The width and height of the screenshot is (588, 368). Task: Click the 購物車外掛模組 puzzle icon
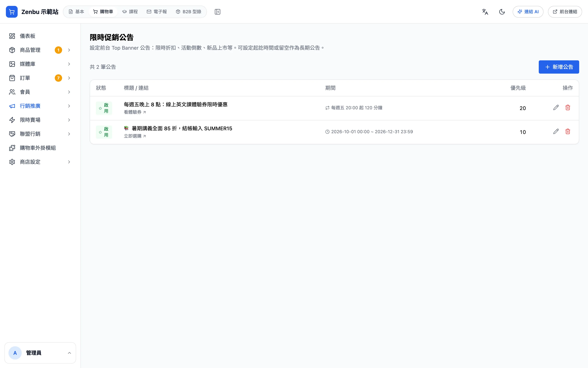click(x=12, y=148)
